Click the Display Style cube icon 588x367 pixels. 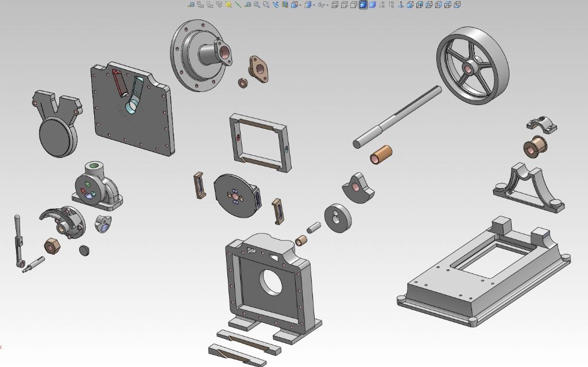coord(307,5)
